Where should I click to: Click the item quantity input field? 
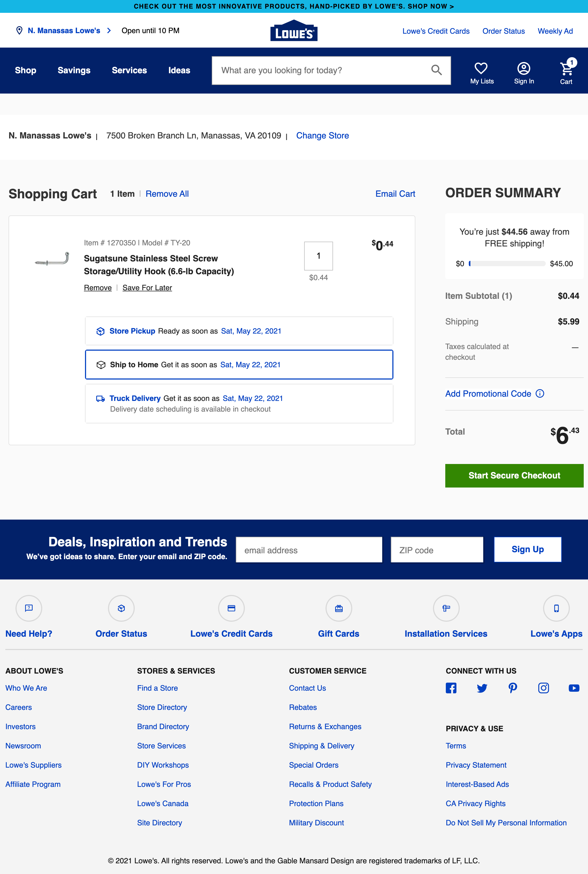(x=318, y=256)
